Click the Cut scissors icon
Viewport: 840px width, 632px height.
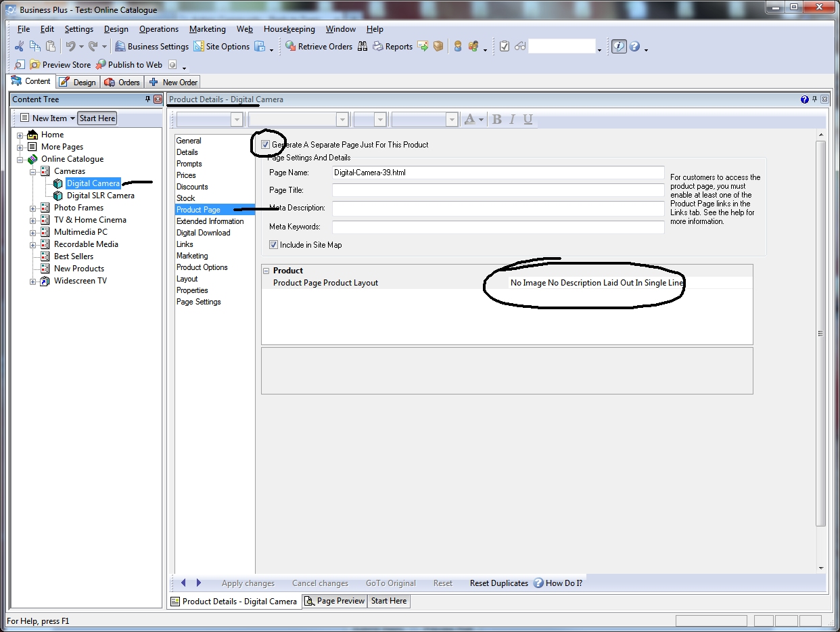[x=19, y=47]
